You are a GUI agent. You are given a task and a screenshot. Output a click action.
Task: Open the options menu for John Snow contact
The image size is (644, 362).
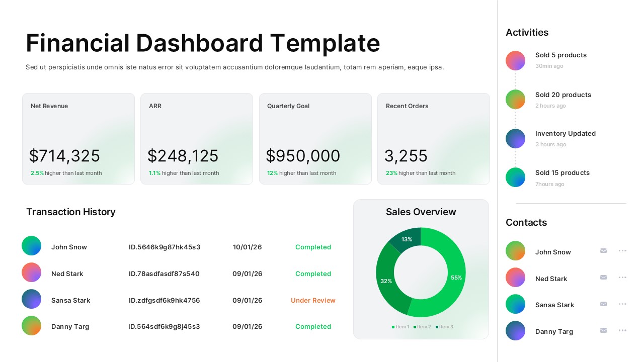tap(622, 250)
